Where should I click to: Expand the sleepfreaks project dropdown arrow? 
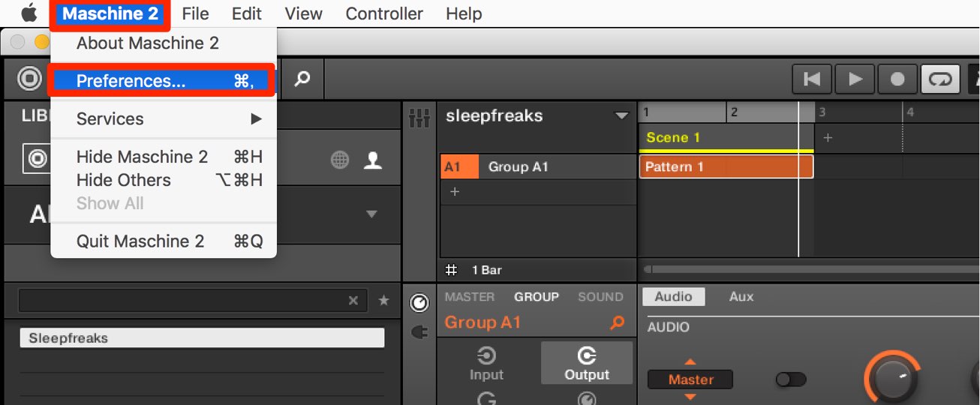tap(621, 116)
